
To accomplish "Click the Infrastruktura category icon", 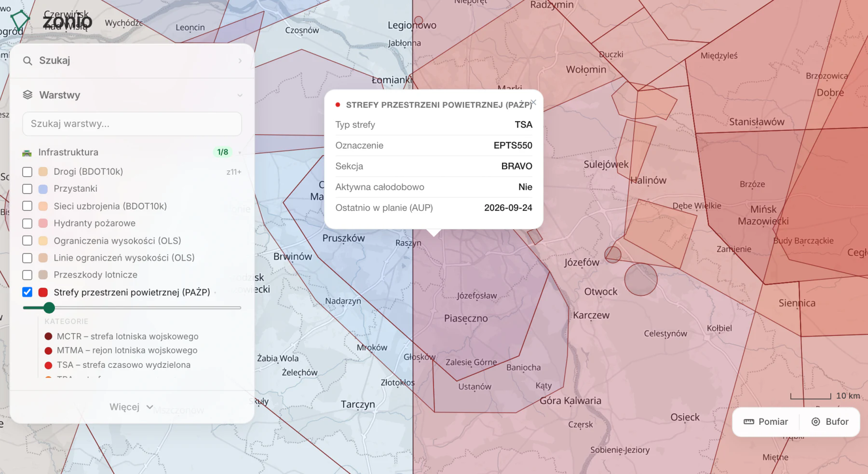I will (x=27, y=153).
